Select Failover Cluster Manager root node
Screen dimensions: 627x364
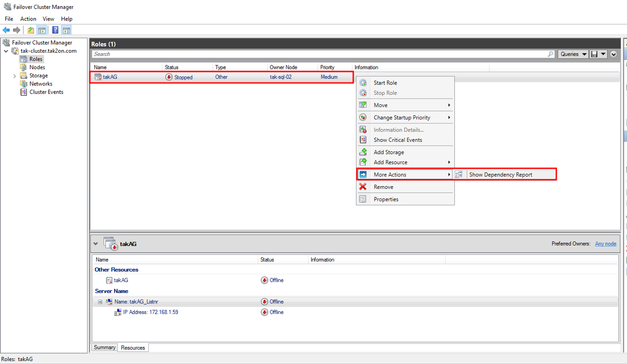42,43
